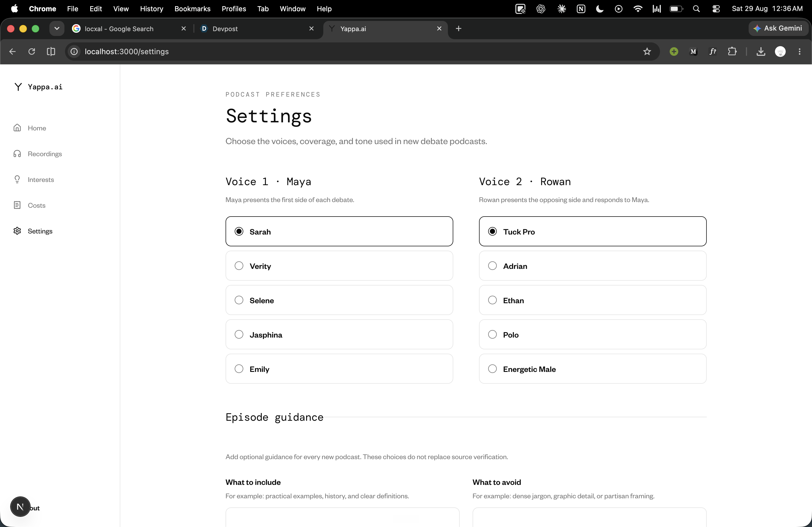Click the f? font extension icon
This screenshot has height=527, width=812.
713,52
